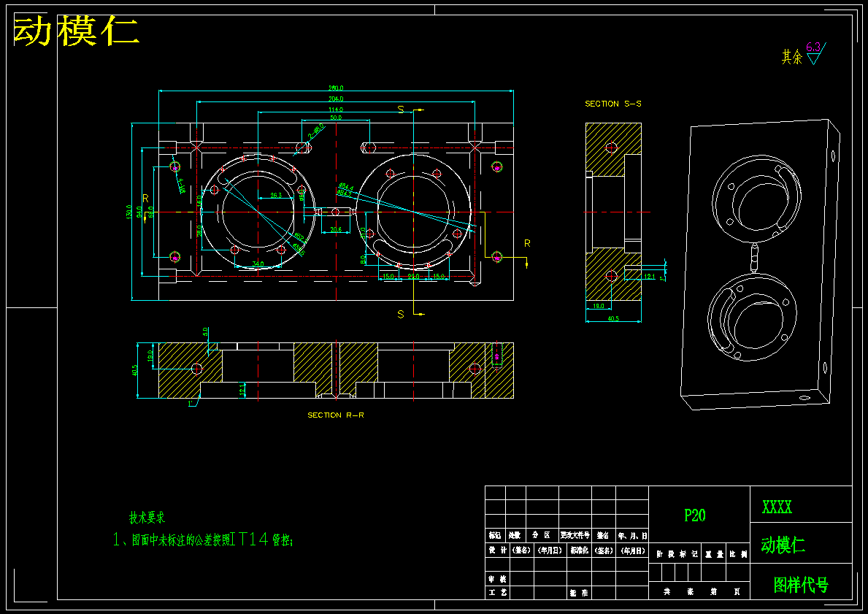Screen dimensions: 868x614
Task: Click the 审核 row label
Action: 498,578
